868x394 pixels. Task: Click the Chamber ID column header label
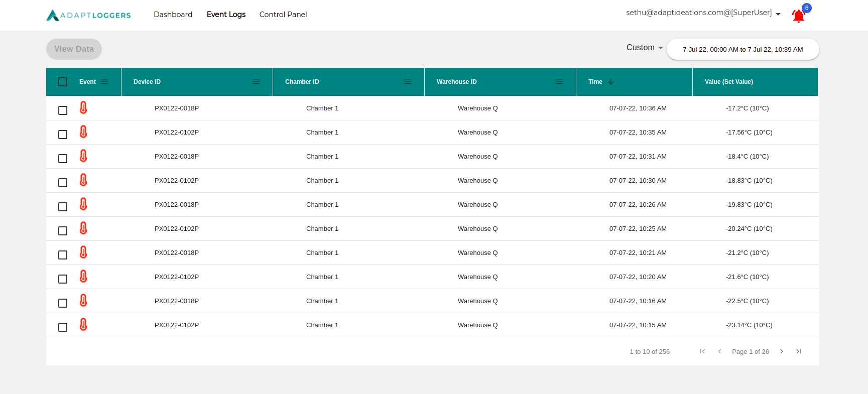(x=302, y=82)
